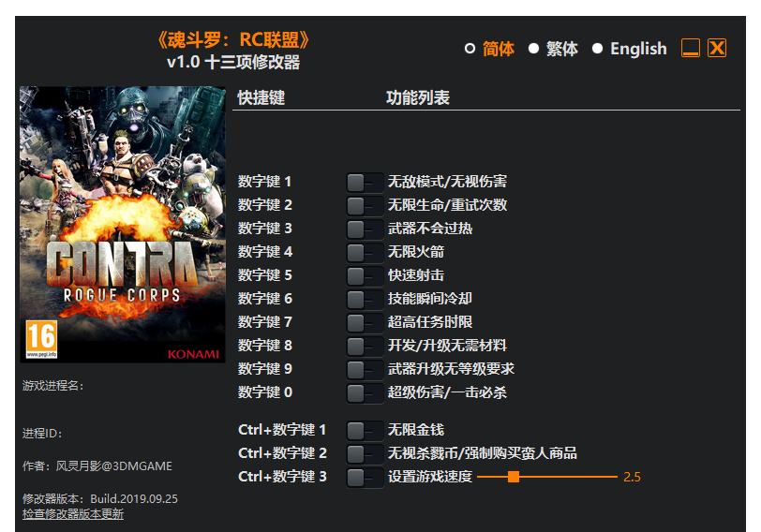Select 简体 language radio button
761x532 pixels.
click(x=470, y=49)
